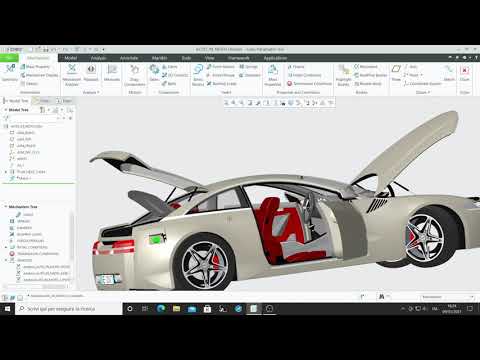Open File Explorer from the taskbar
The height and width of the screenshot is (360, 480).
coord(176,309)
